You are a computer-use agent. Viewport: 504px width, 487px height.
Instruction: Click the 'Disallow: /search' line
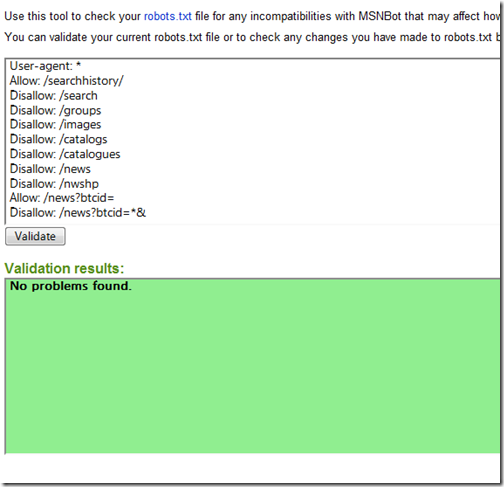point(54,96)
